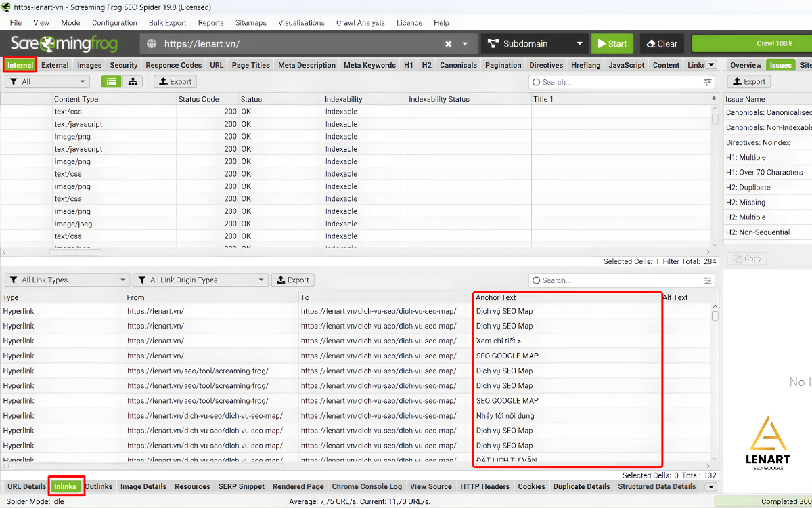Viewport: 812px width, 508px height.
Task: Clear the URL field with X icon
Action: [x=448, y=44]
